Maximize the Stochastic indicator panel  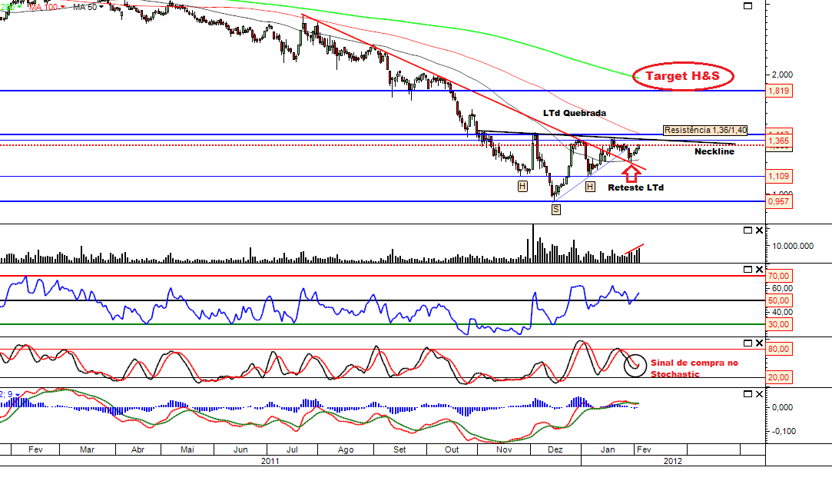coord(748,343)
